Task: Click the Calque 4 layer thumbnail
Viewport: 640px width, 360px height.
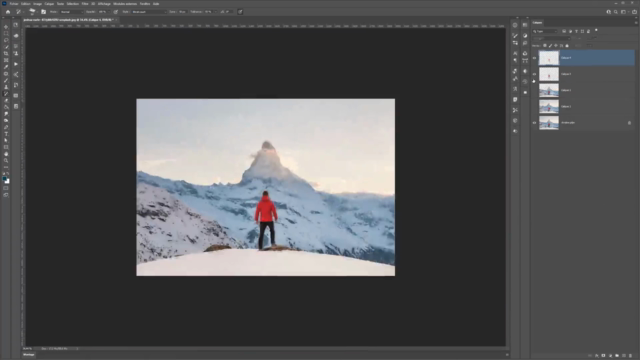Action: [x=549, y=58]
